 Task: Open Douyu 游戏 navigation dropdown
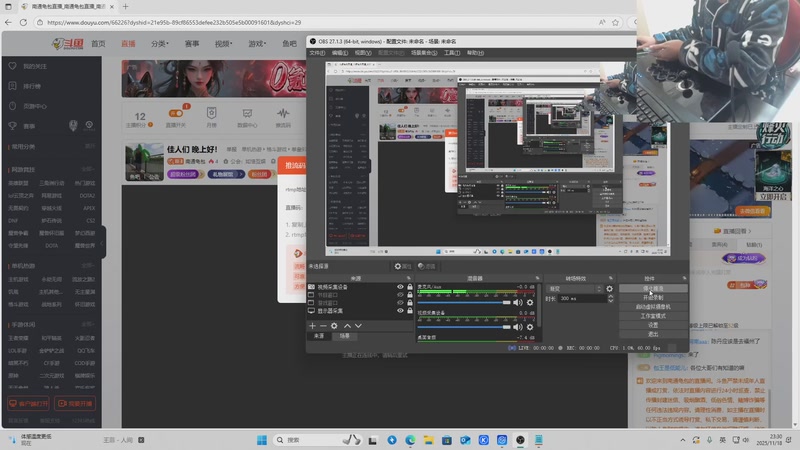click(x=257, y=44)
